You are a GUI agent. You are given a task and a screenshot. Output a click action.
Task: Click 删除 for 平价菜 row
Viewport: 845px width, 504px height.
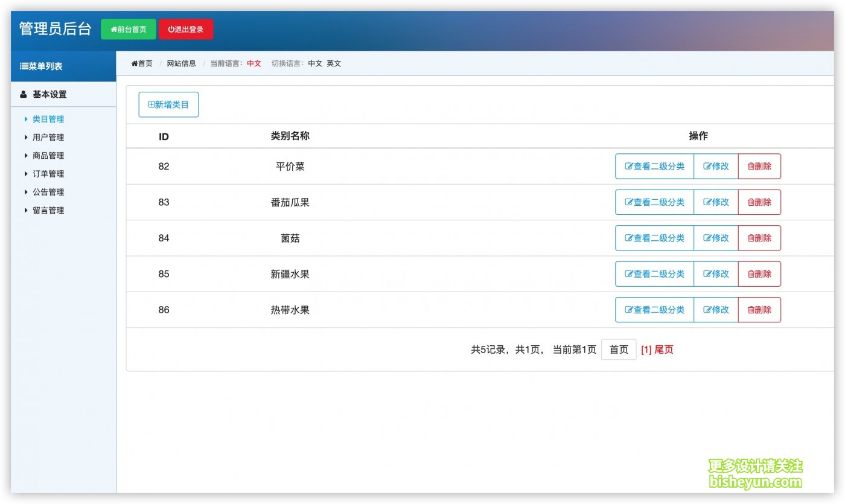[759, 166]
